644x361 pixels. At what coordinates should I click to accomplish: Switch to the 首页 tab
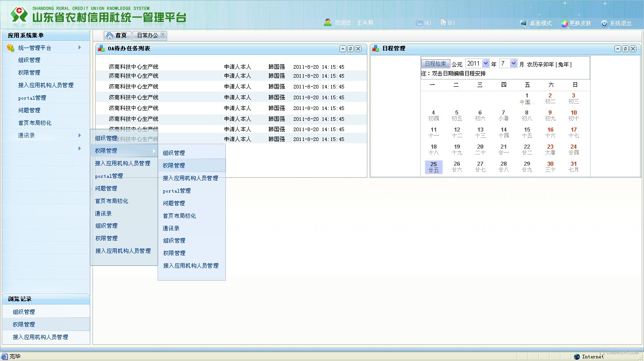118,36
